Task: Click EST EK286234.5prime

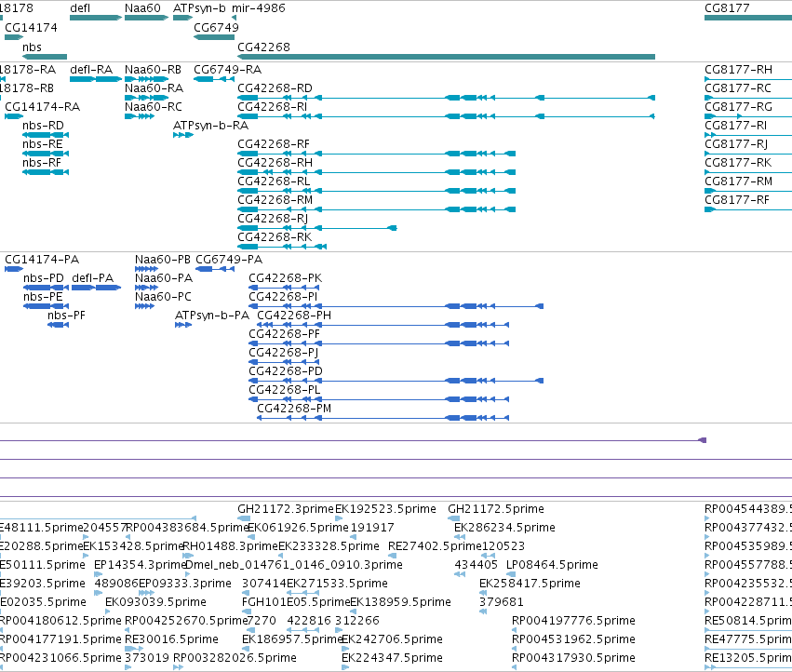Action: pos(504,528)
